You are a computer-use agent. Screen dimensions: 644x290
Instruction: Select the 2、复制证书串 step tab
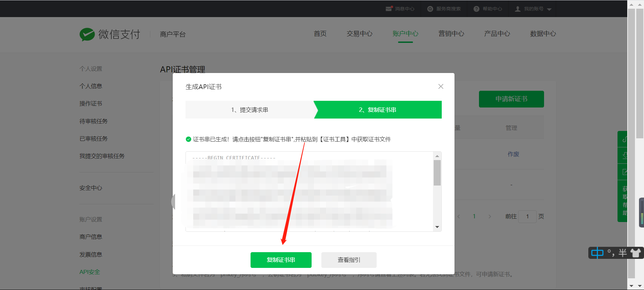378,110
